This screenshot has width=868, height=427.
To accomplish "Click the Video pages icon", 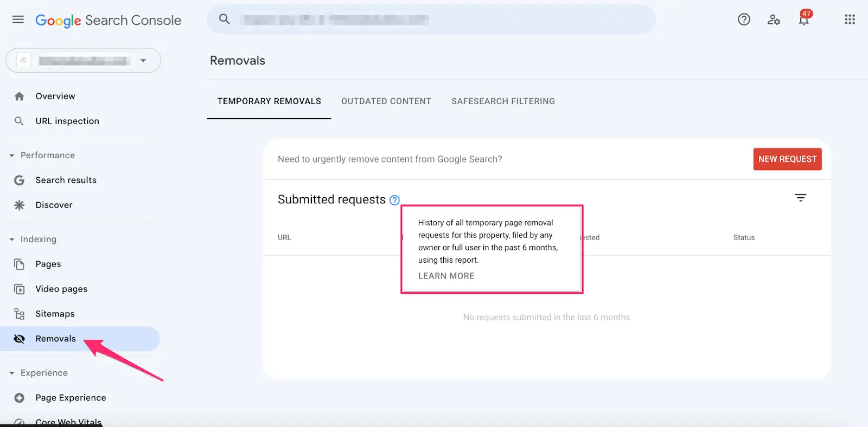I will click(x=19, y=289).
